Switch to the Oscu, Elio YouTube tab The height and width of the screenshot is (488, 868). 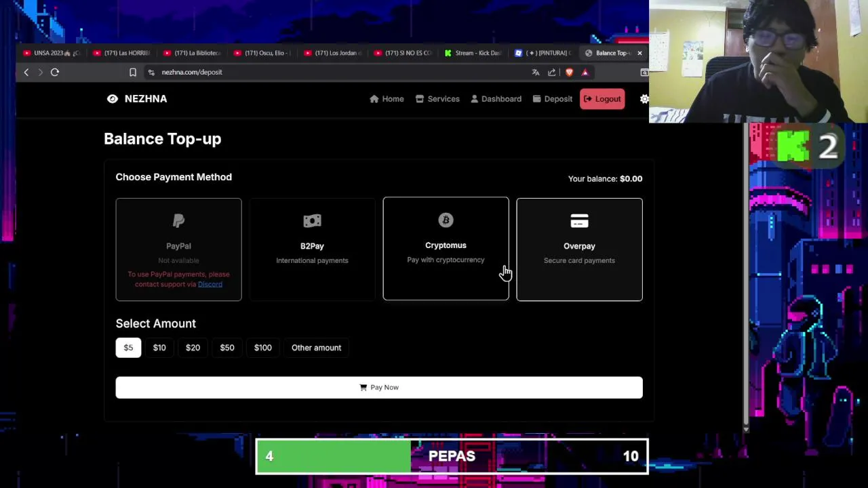[x=263, y=53]
